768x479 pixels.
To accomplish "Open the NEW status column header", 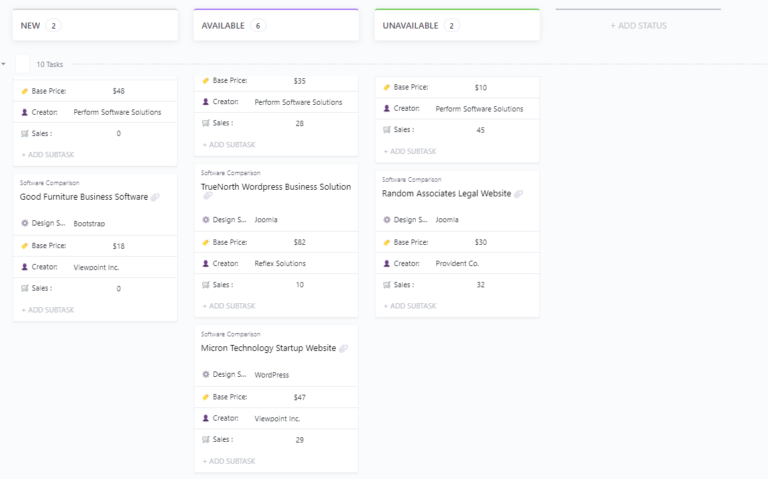I will 31,26.
